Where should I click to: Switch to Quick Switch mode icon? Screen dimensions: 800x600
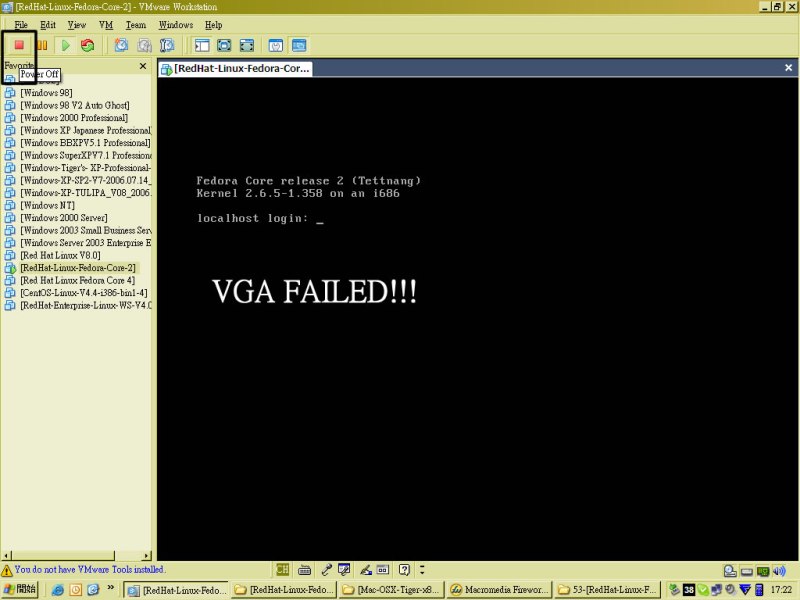[x=224, y=45]
